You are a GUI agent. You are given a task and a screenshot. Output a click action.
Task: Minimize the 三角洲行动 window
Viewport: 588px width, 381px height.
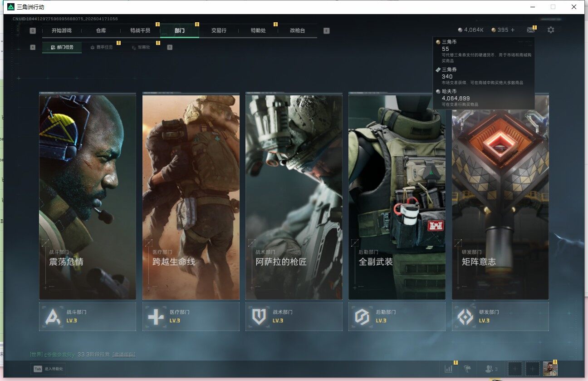(532, 7)
